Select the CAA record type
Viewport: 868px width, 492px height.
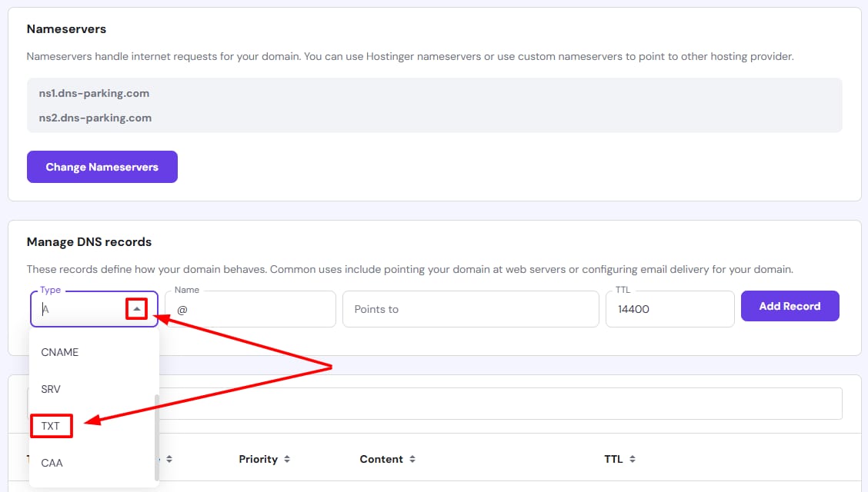point(52,463)
